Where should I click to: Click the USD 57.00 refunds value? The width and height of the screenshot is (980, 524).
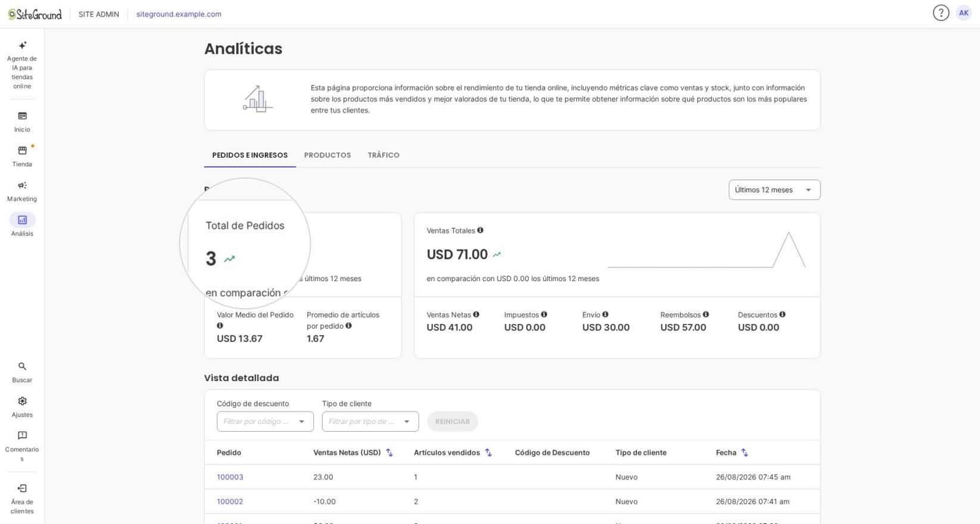tap(683, 327)
